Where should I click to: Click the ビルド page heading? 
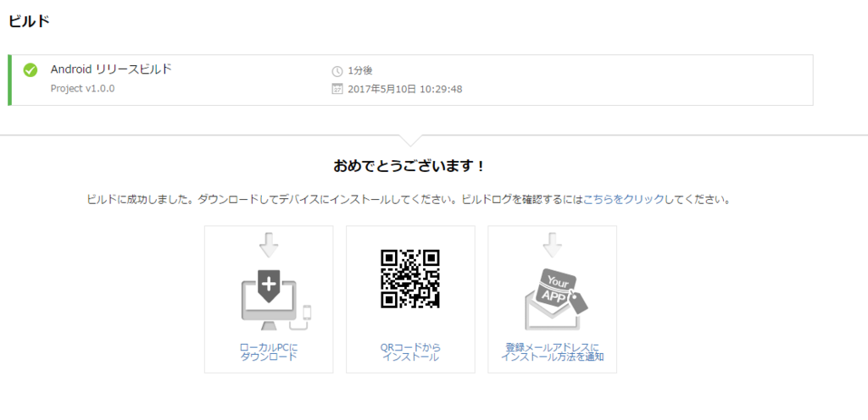tap(29, 21)
